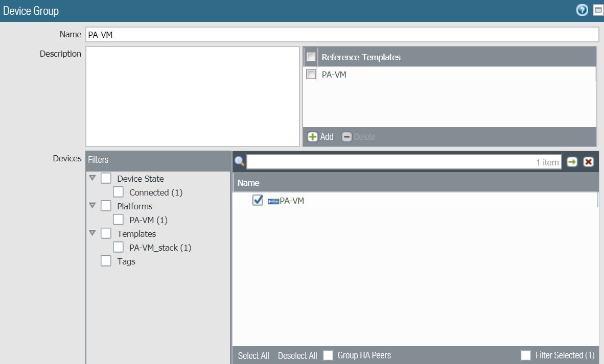Click the PA-VM firewall device icon

click(x=273, y=201)
